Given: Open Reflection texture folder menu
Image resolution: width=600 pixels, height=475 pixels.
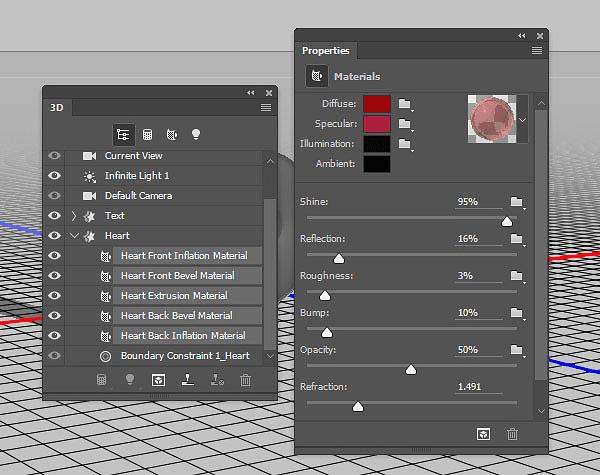Looking at the screenshot, I should coord(517,239).
